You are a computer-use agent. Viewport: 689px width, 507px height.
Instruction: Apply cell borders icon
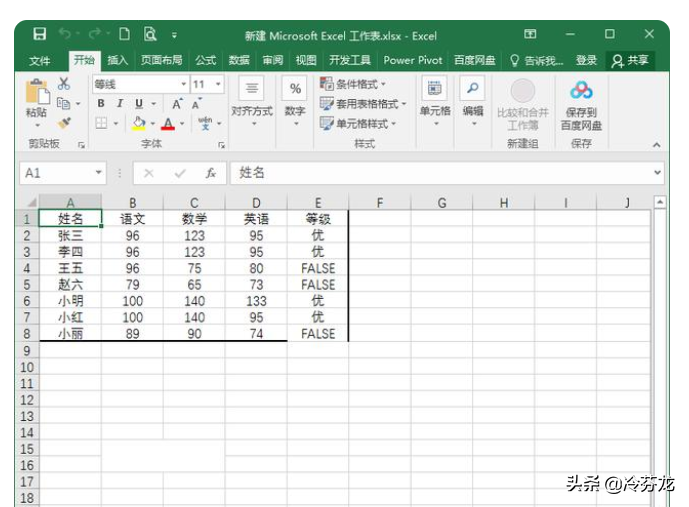click(x=101, y=123)
